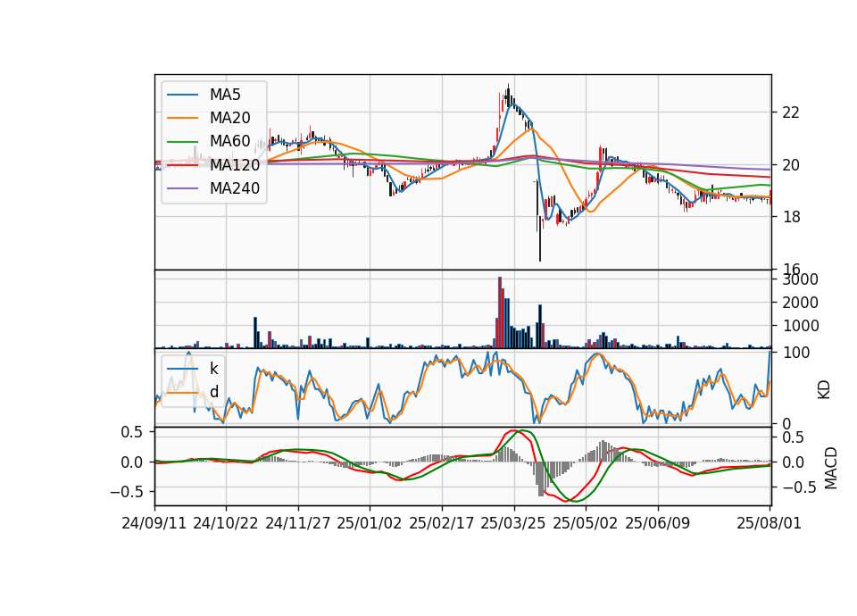The width and height of the screenshot is (857, 616).
Task: Click the 'k' legend label in KD panel
Action: pos(213,369)
